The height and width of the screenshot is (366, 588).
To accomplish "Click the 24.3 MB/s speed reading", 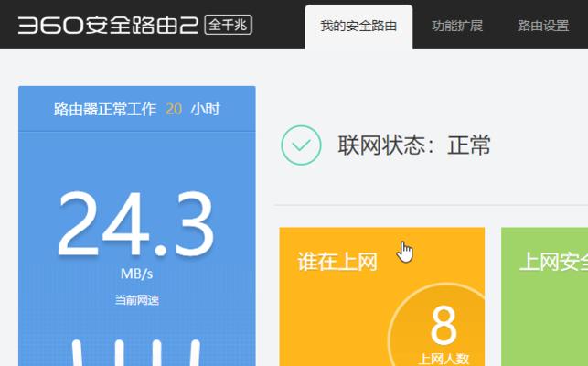I will [x=136, y=234].
